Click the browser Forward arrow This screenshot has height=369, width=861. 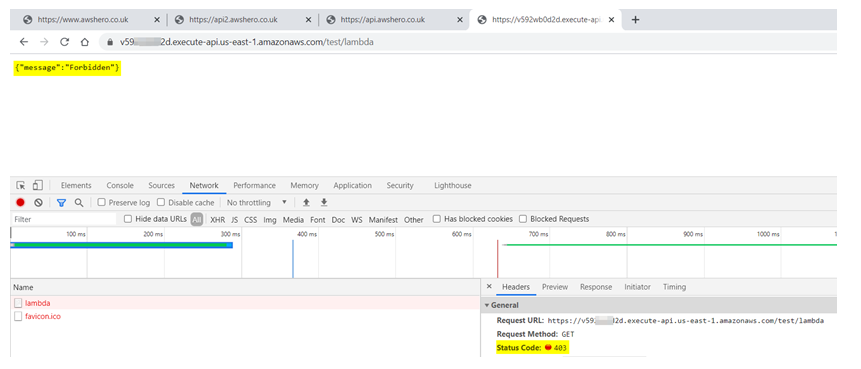(44, 42)
